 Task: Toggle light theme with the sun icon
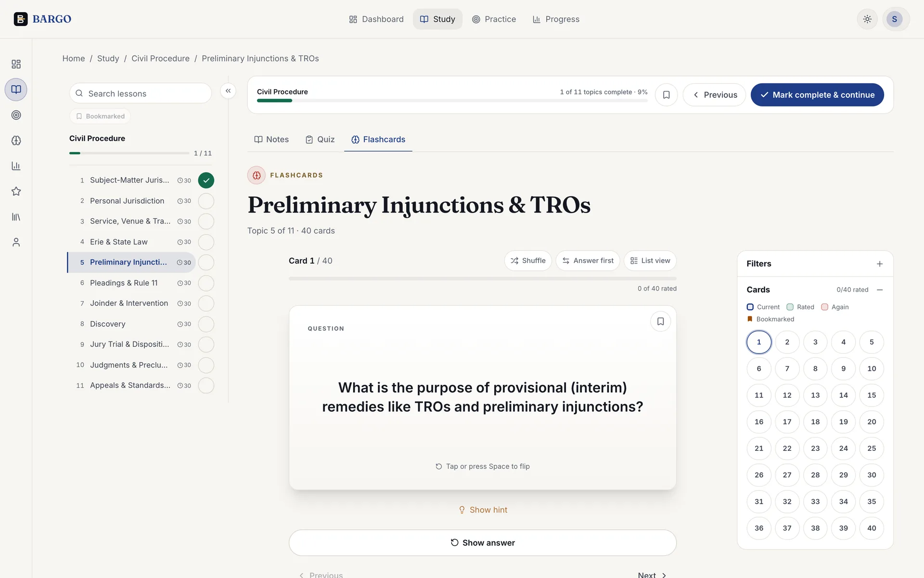[867, 19]
